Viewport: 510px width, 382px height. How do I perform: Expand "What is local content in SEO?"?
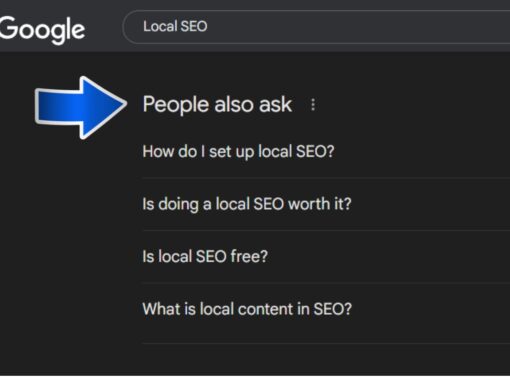(326, 309)
